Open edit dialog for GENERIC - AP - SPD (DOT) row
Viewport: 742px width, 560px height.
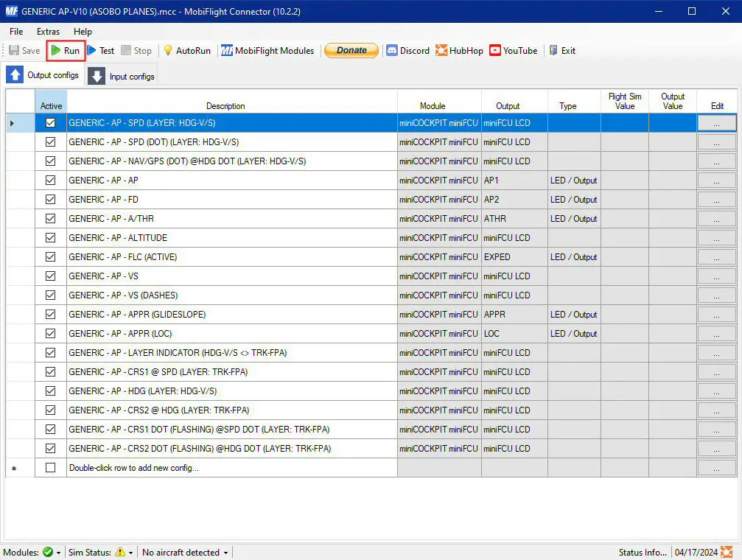tap(716, 142)
